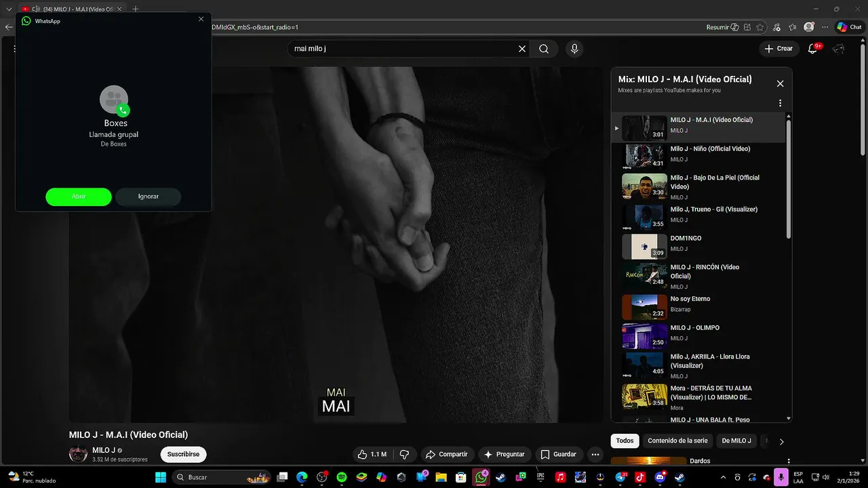Select 'MILO J - RINCÓN (Video Oficial)'
Image resolution: width=868 pixels, height=488 pixels.
tap(698, 276)
